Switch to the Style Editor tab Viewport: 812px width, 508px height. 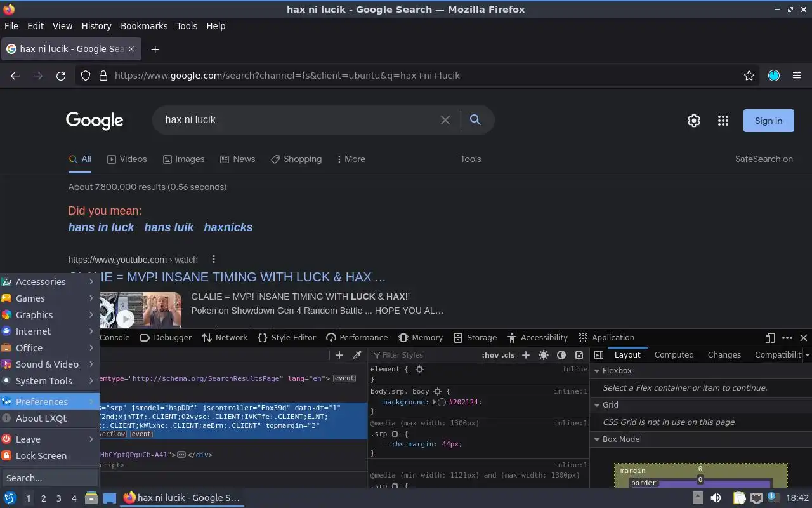287,338
